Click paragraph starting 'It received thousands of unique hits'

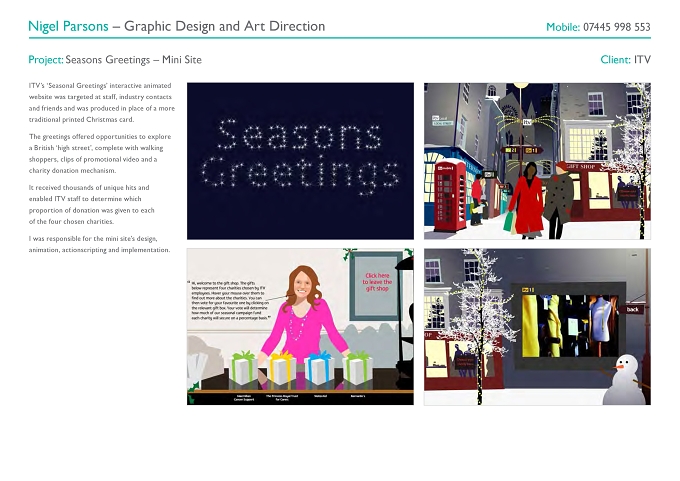pos(92,204)
